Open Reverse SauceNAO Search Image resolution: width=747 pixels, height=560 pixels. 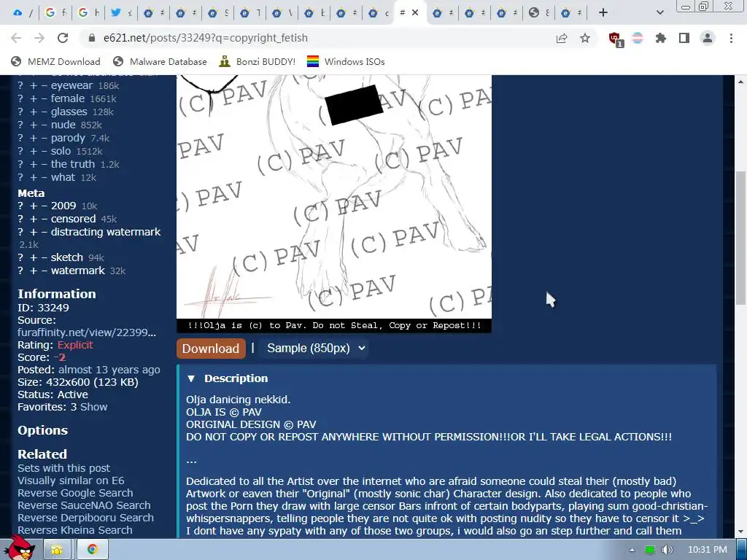click(84, 505)
